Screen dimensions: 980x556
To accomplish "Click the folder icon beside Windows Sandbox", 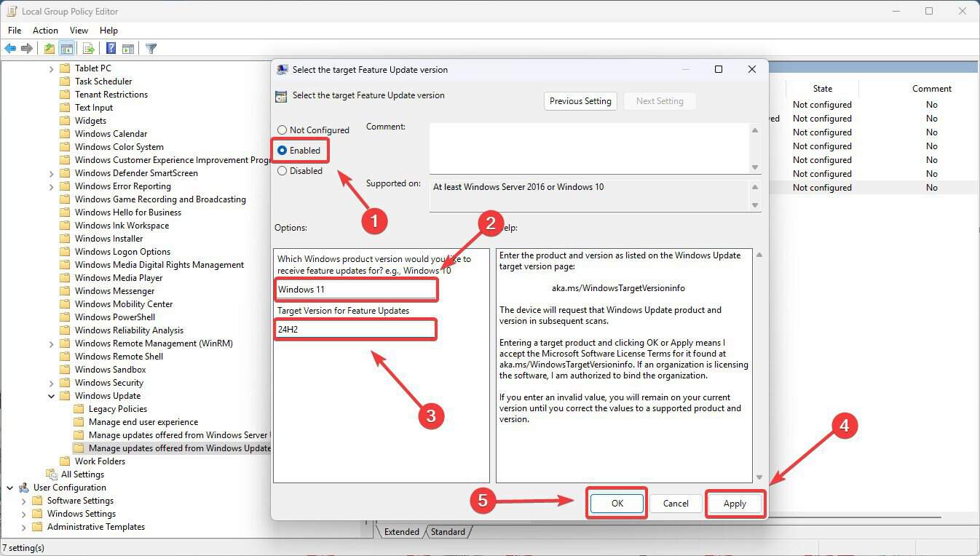I will click(x=65, y=370).
